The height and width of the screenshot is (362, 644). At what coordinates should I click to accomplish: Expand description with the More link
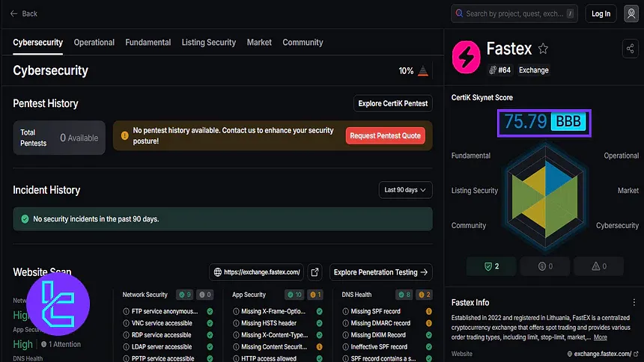tap(600, 337)
